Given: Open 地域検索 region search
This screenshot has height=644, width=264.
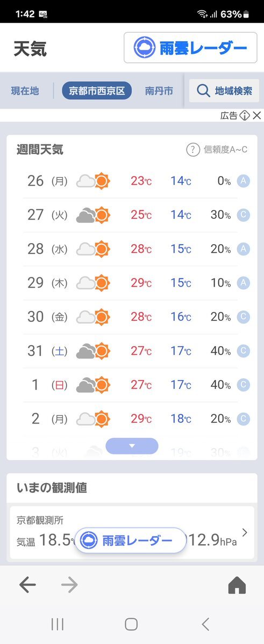Looking at the screenshot, I should [x=224, y=91].
